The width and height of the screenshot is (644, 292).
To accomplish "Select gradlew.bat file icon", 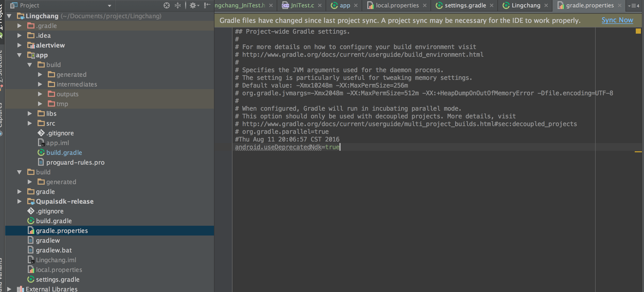I will 31,250.
